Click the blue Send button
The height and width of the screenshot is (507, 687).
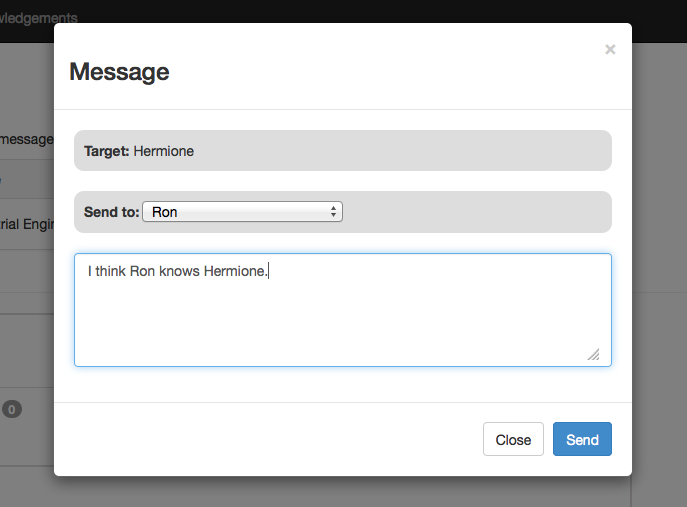[582, 439]
